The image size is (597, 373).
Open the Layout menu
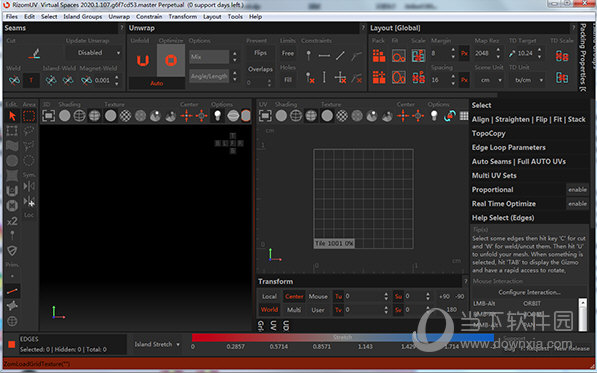pos(212,16)
